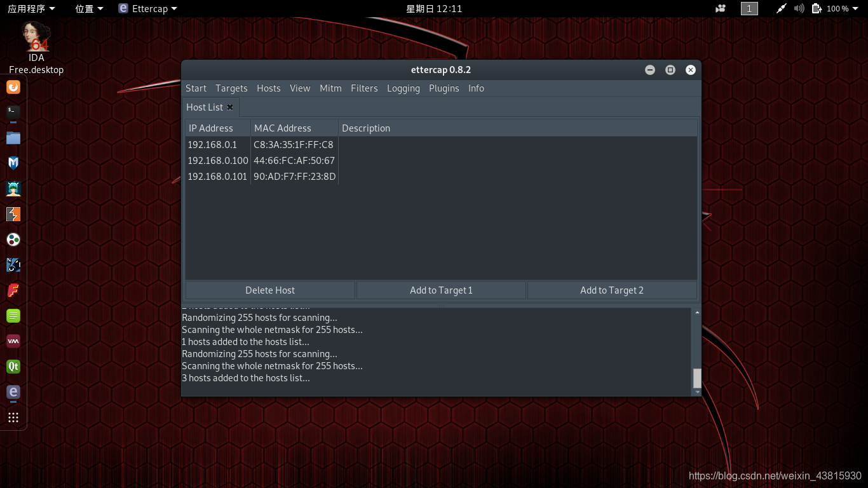Close the Host List tab

click(x=230, y=107)
